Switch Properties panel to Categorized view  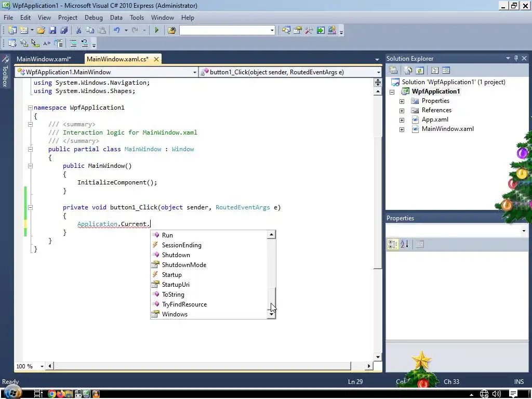[x=393, y=244]
